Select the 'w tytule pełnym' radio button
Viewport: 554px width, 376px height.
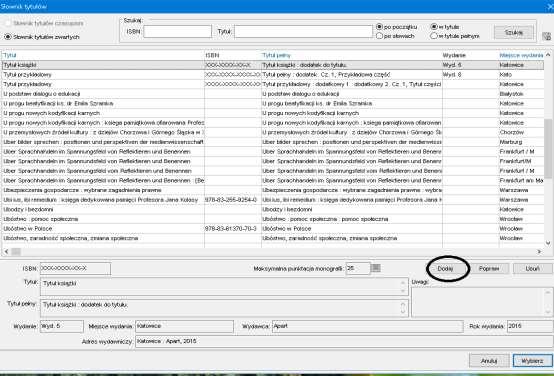[x=434, y=36]
